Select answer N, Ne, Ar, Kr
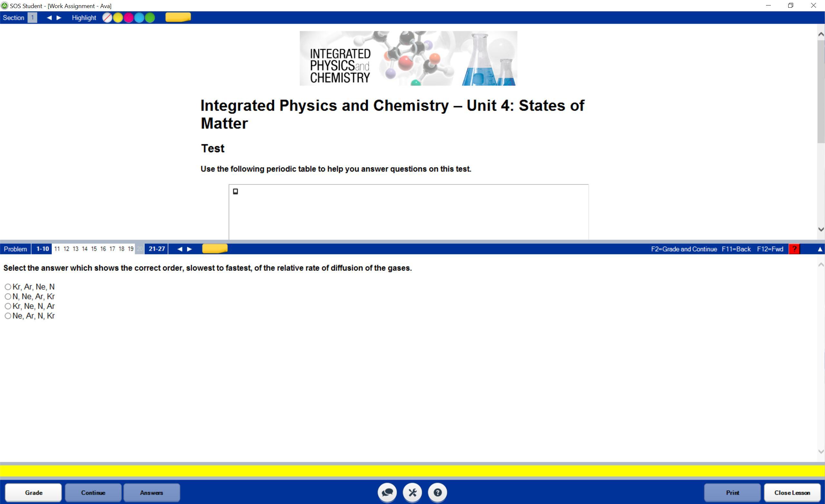 [8, 297]
